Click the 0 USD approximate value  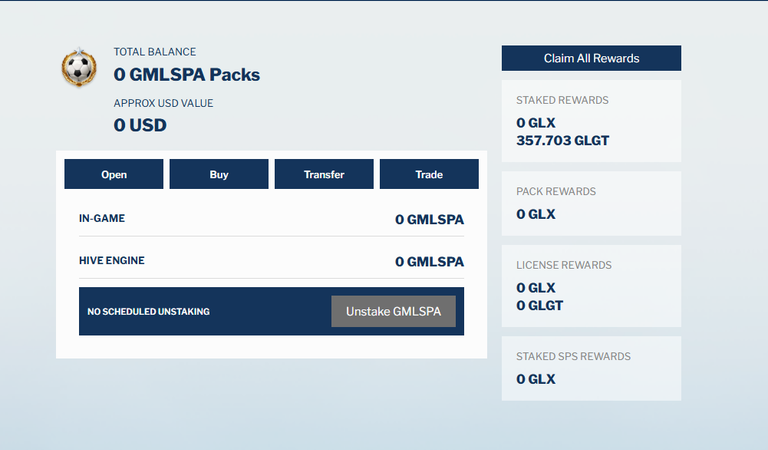pyautogui.click(x=140, y=125)
